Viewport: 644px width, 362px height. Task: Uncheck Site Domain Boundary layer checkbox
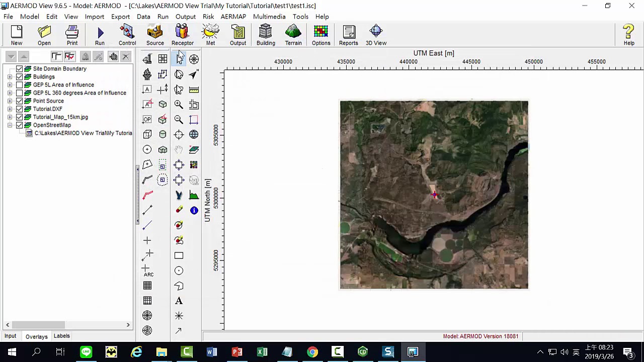pyautogui.click(x=20, y=69)
